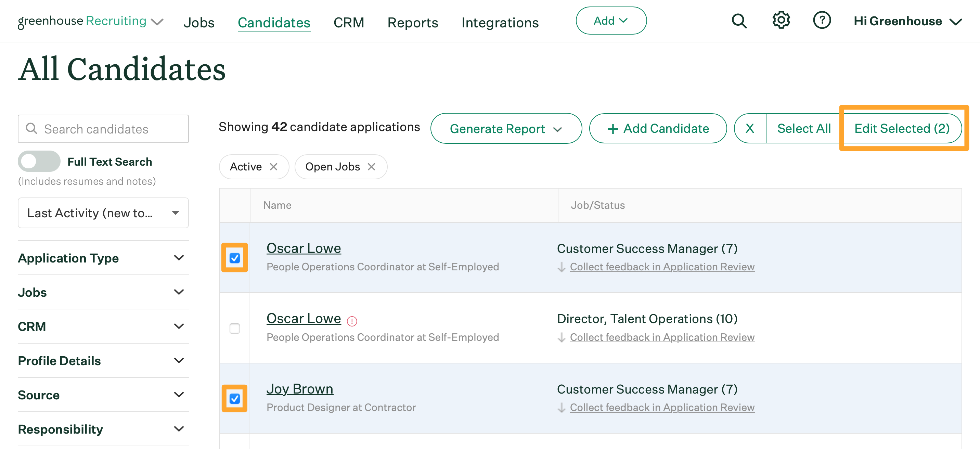
Task: Expand the Application Type filter section
Action: pyautogui.click(x=102, y=257)
